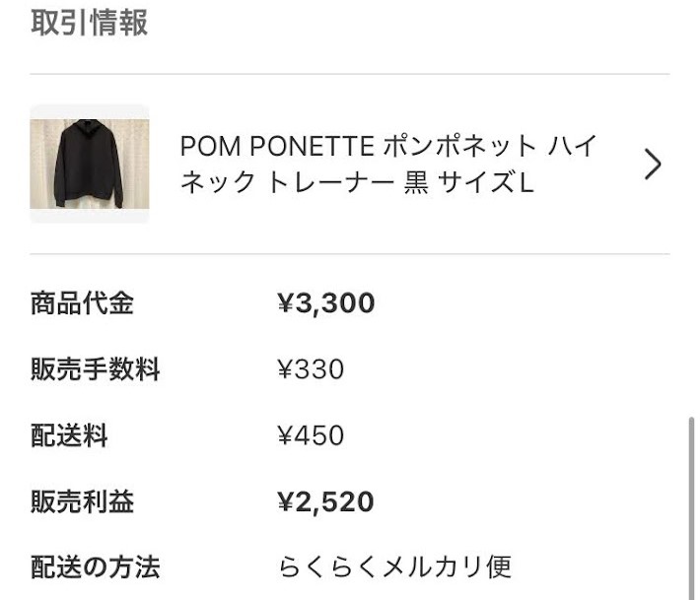Click the 取引情報 section heading
700x600 pixels.
(x=89, y=23)
